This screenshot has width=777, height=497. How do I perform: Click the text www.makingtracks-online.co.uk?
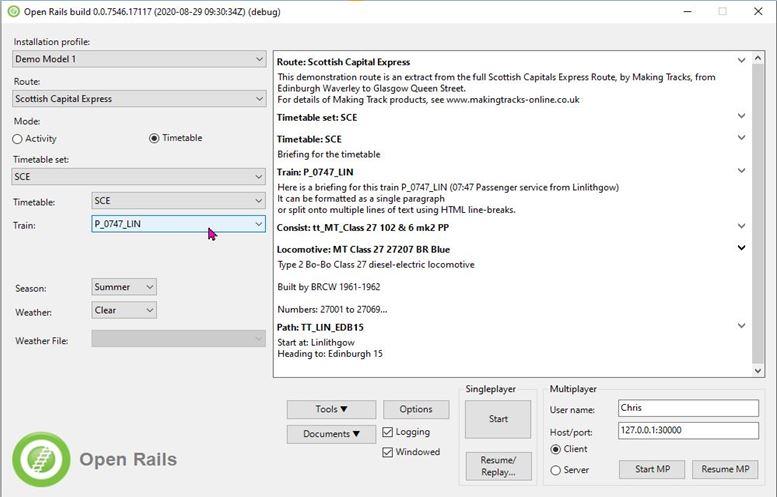tap(513, 100)
